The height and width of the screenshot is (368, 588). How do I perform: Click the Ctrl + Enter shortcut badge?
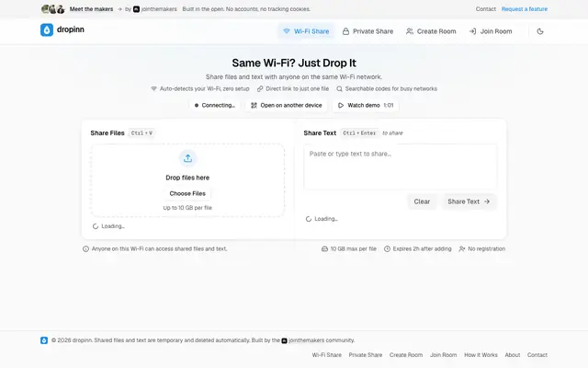tap(359, 133)
